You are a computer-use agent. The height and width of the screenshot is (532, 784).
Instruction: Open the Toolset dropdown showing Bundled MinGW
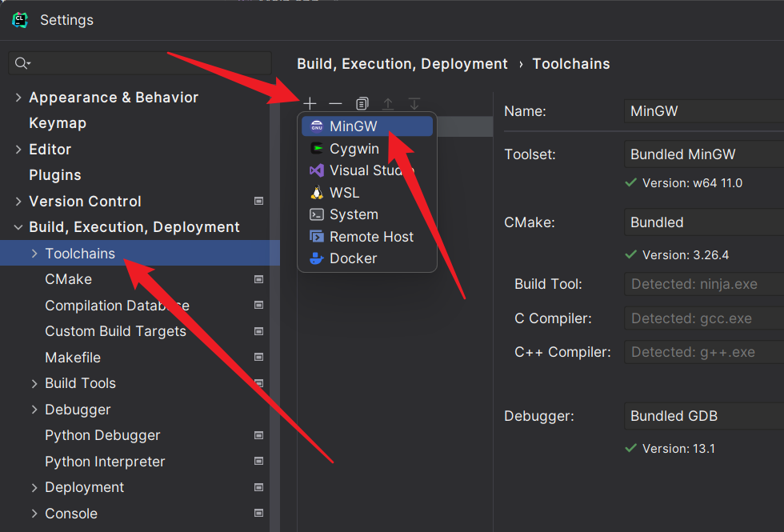[704, 154]
